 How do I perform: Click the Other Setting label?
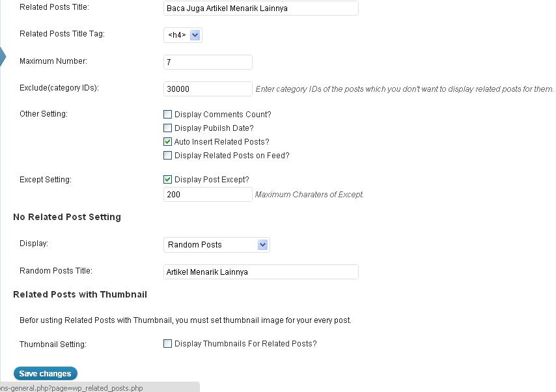pyautogui.click(x=44, y=114)
